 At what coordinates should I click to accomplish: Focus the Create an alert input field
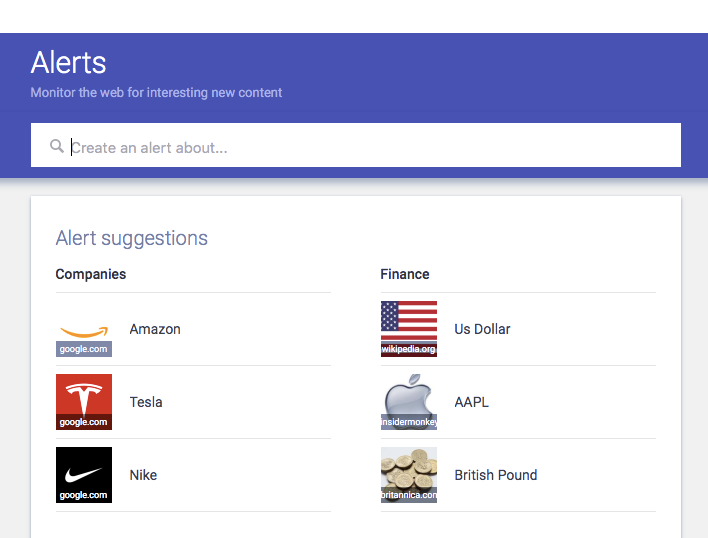[x=370, y=147]
